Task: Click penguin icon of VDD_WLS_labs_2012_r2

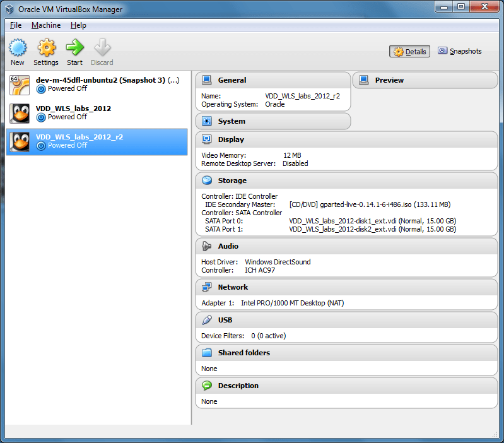Action: pyautogui.click(x=20, y=141)
